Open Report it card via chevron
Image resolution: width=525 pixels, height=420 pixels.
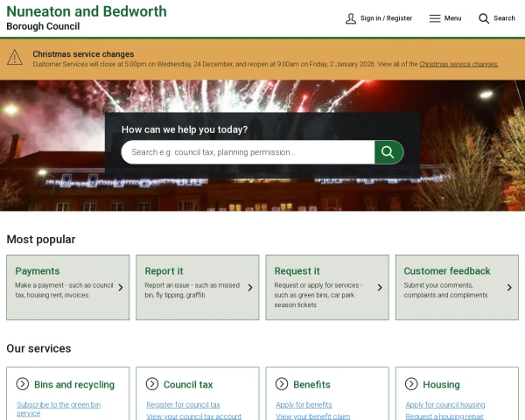[249, 287]
